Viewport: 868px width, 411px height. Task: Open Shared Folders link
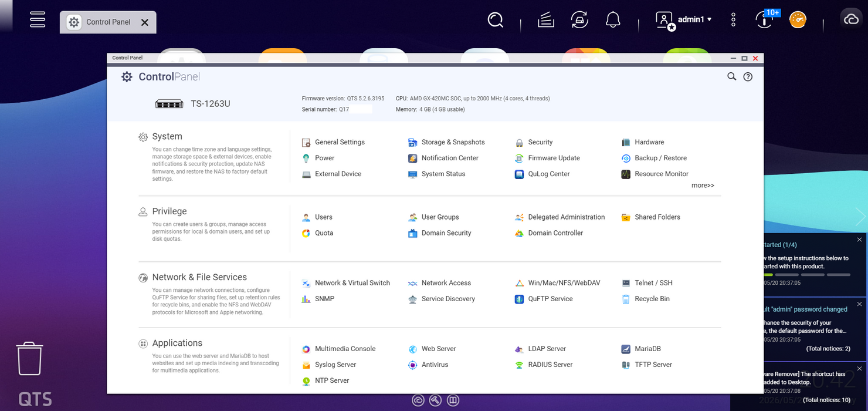[x=657, y=217]
